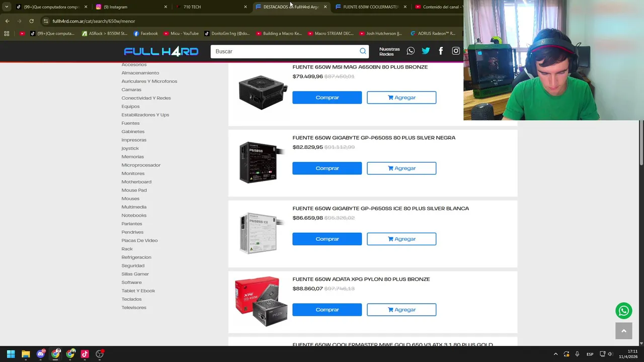Click the microphone tray icon
The image size is (644, 362).
click(x=577, y=354)
